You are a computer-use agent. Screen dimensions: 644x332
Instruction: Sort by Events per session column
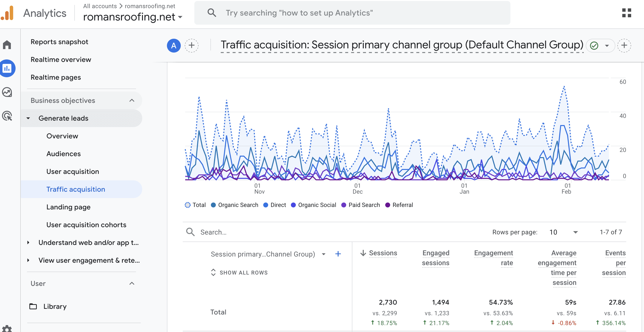tap(614, 263)
